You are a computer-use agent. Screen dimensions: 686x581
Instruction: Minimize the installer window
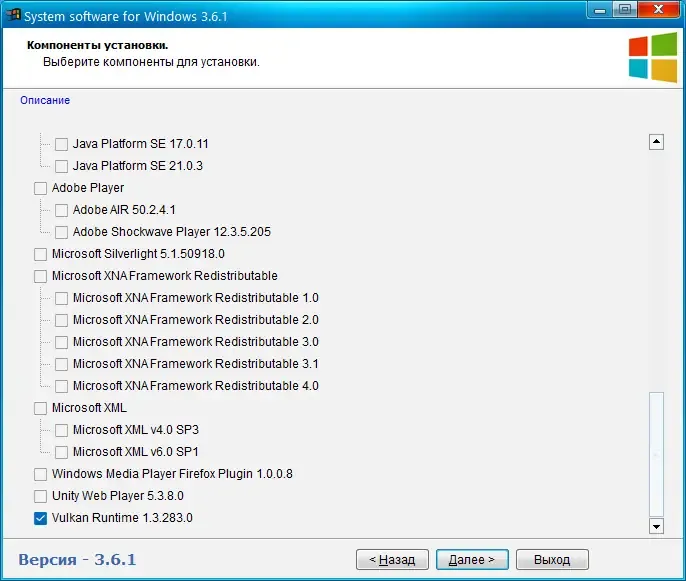pyautogui.click(x=600, y=9)
